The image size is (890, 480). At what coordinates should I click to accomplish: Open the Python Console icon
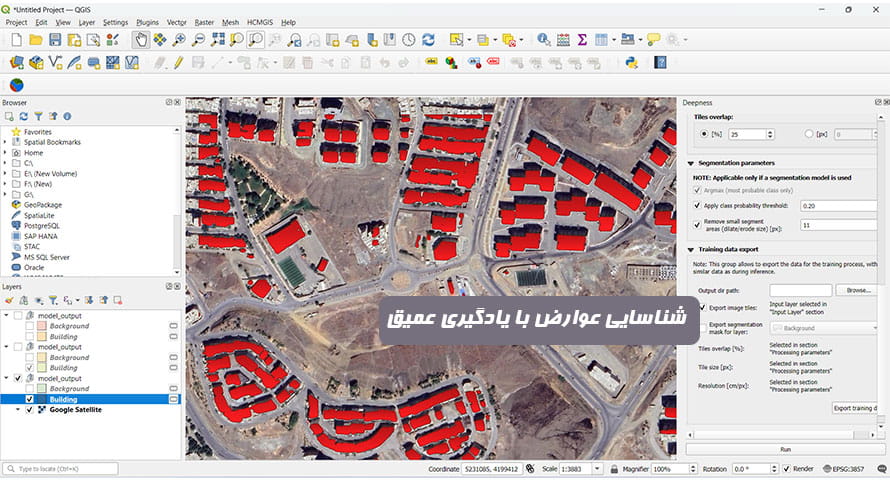pyautogui.click(x=631, y=62)
